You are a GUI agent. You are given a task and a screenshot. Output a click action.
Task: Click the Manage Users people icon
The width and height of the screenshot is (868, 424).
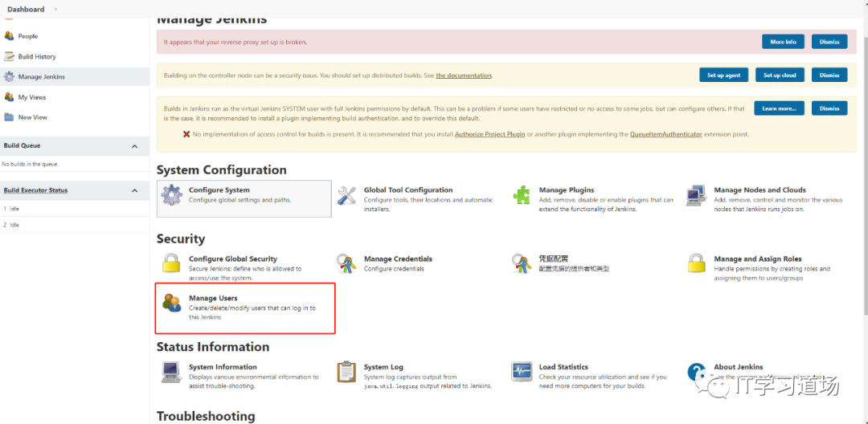(171, 303)
